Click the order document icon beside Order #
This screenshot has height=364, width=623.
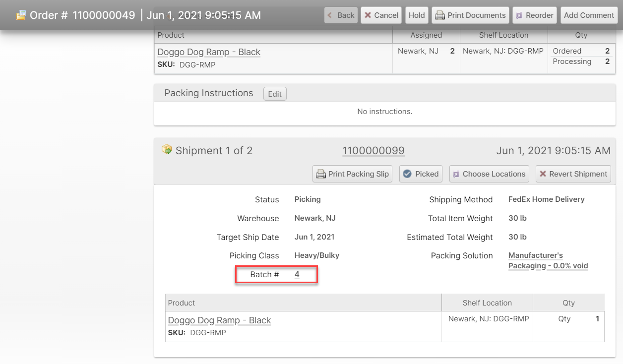coord(21,15)
